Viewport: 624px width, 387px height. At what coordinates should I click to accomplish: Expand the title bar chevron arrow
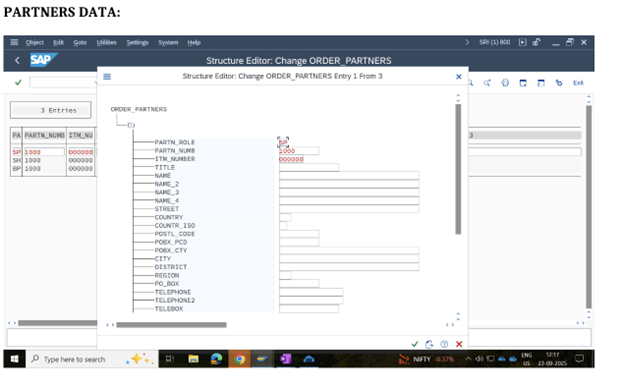tap(467, 42)
